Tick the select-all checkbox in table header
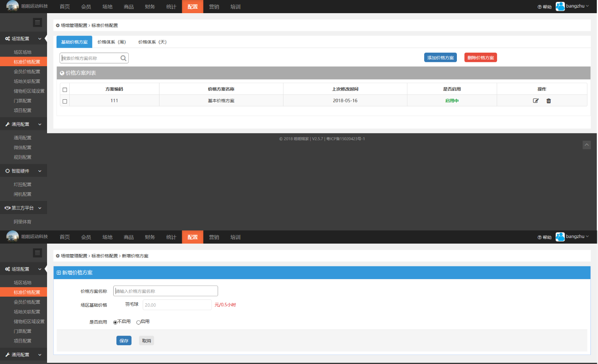This screenshot has height=364, width=598. tap(65, 90)
